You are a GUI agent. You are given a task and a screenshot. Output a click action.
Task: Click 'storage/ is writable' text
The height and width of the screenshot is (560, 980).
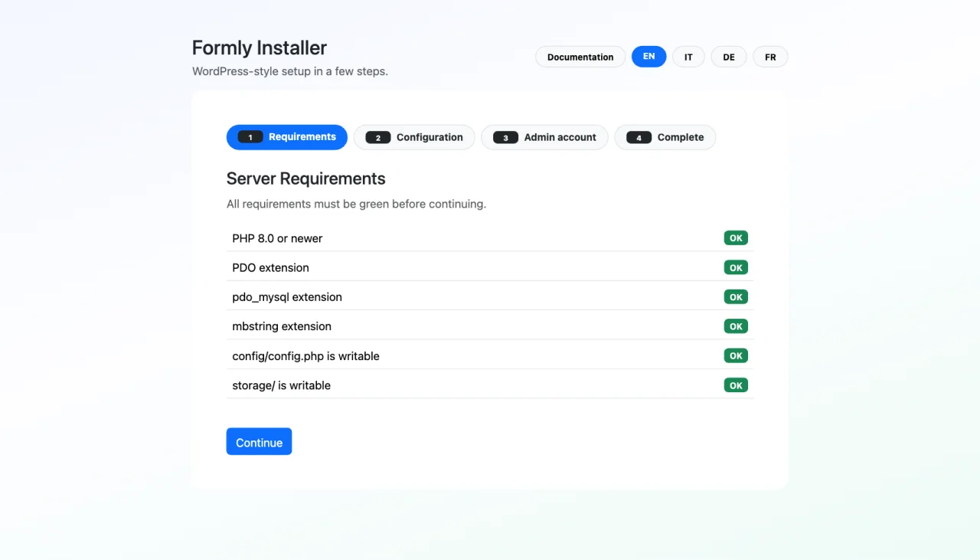click(x=281, y=385)
